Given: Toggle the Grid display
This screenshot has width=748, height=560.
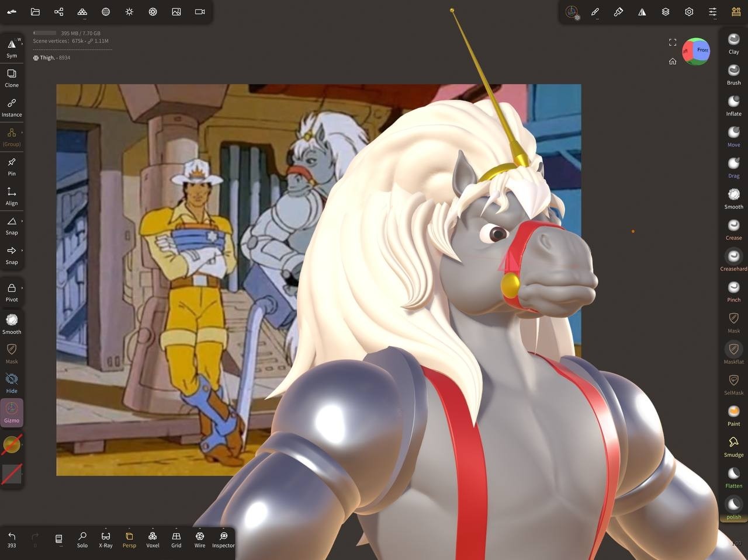Looking at the screenshot, I should (176, 540).
